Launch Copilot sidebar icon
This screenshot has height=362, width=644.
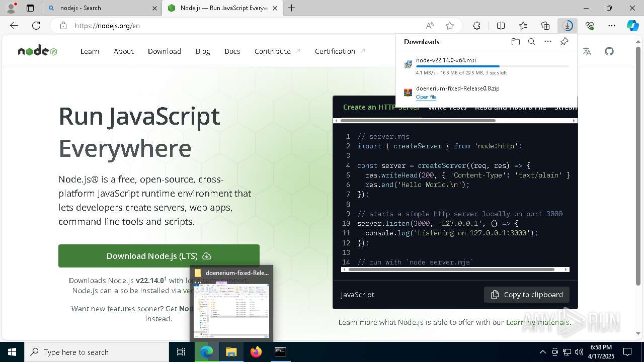633,26
